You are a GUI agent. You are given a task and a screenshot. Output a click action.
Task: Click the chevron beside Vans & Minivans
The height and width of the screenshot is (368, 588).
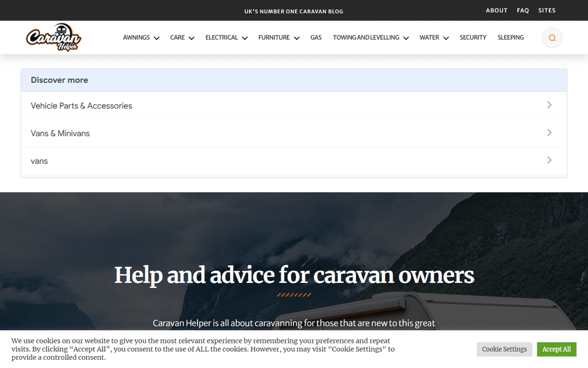(x=549, y=132)
